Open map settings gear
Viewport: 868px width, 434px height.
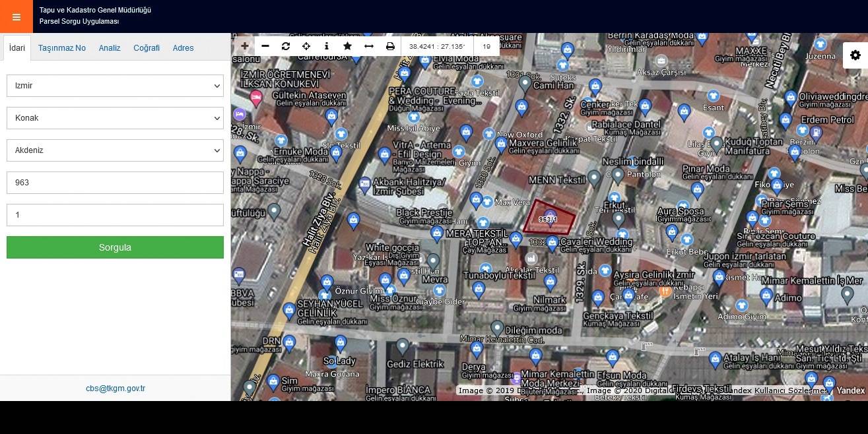[x=855, y=55]
